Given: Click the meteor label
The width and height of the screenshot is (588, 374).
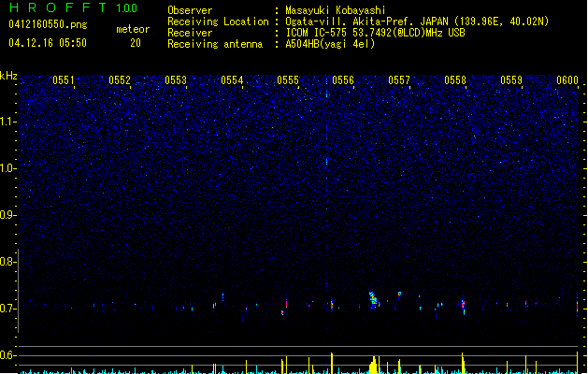Looking at the screenshot, I should click(133, 29).
